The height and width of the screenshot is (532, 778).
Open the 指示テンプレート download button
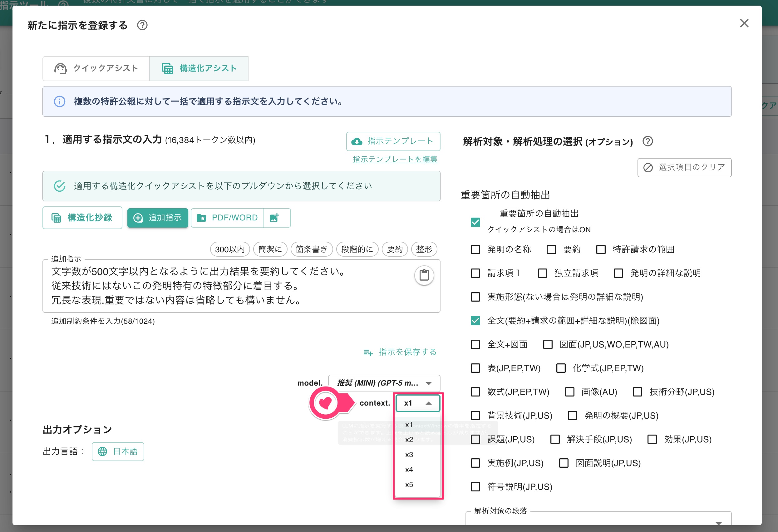point(393,141)
